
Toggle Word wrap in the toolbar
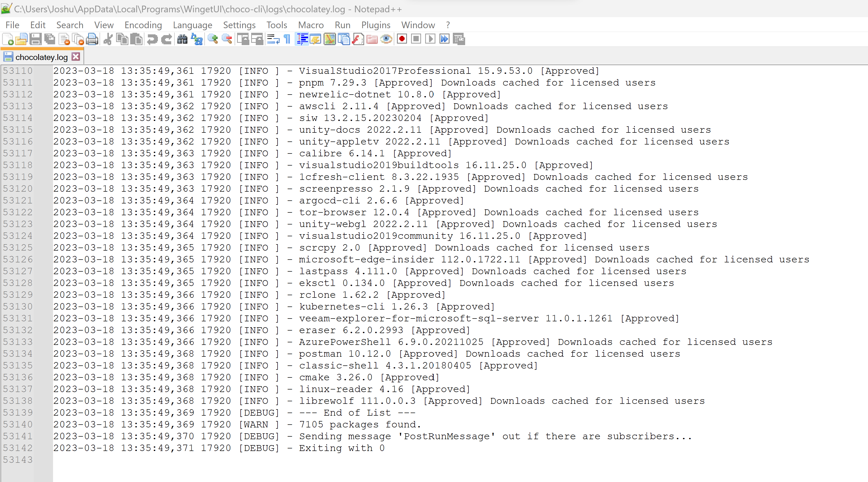(273, 39)
